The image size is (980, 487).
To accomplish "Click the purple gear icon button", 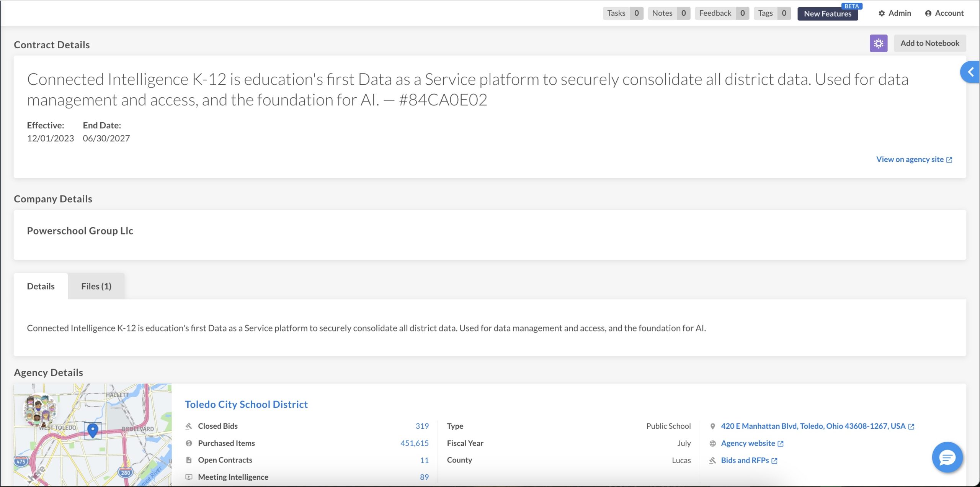I will [x=878, y=43].
